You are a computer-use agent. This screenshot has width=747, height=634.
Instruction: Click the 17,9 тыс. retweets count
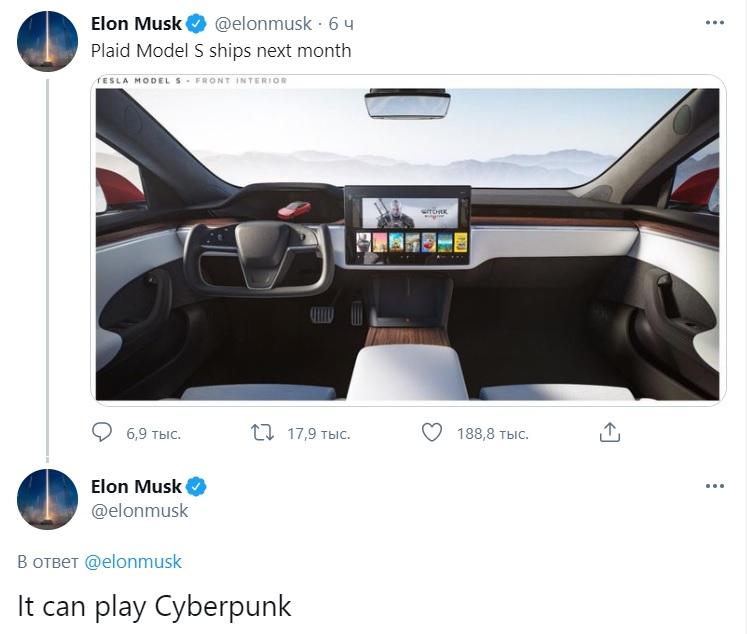click(319, 434)
